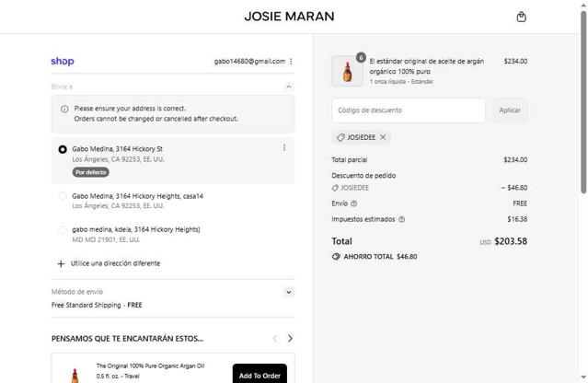Click the Total parcial $234.00 value

515,160
